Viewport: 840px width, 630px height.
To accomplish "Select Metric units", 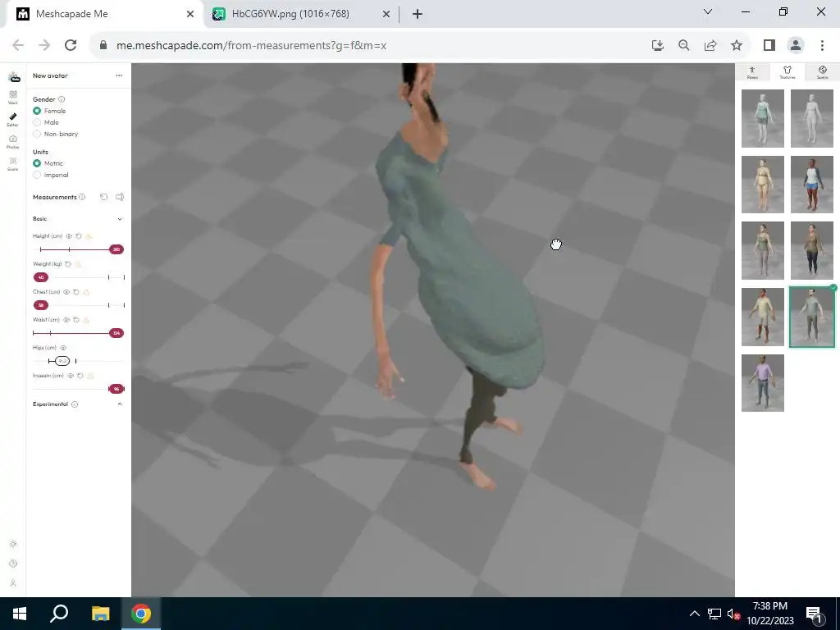I will 37,163.
